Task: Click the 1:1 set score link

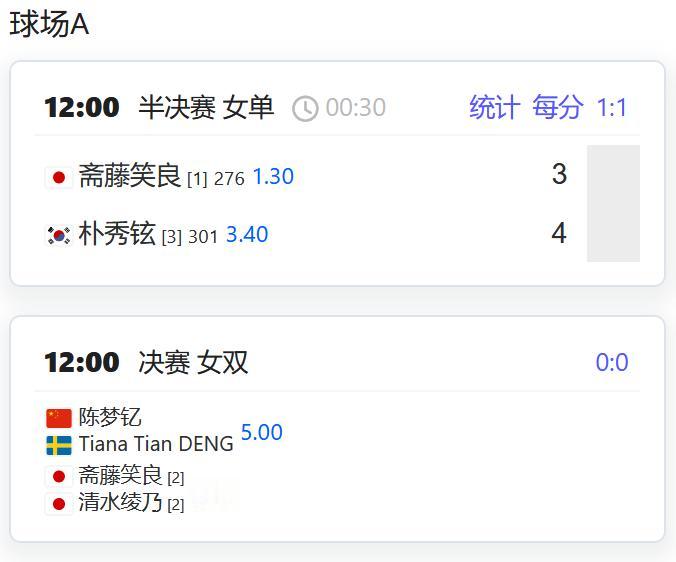Action: coord(612,108)
